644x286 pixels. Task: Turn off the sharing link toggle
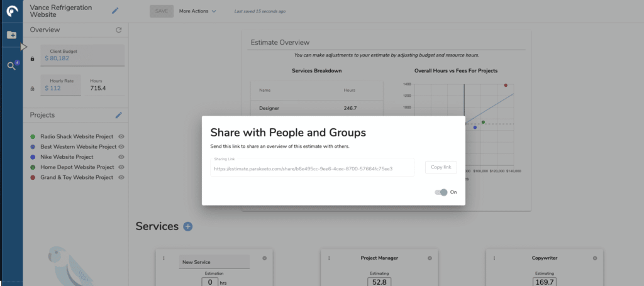(x=441, y=192)
